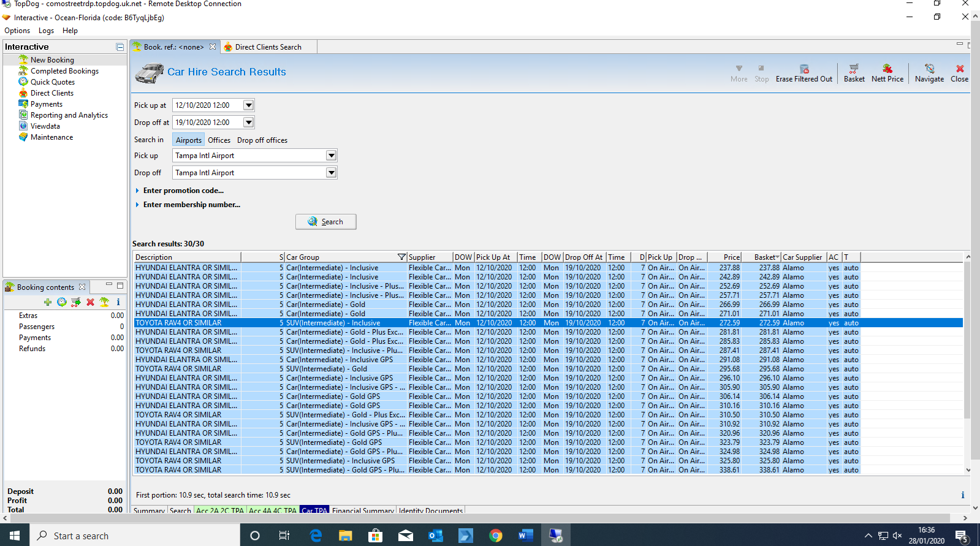980x546 pixels.
Task: Switch to Direct Clients Search tab
Action: click(268, 47)
